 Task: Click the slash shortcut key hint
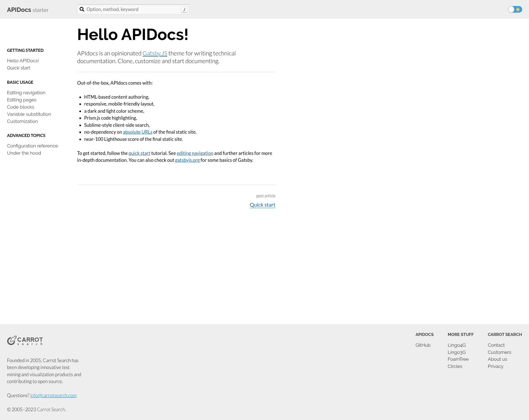[184, 10]
